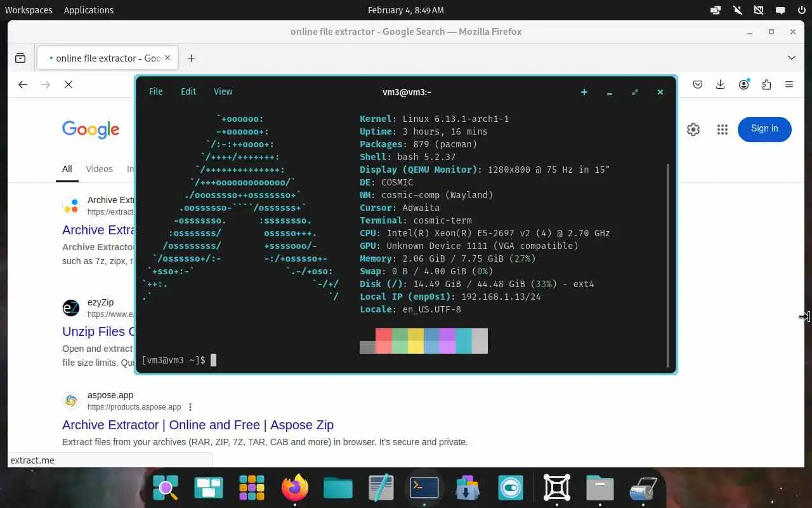Screen dimensions: 812x508
Task: Close the 'online file extractor' Firefox tab
Action: tap(167, 58)
